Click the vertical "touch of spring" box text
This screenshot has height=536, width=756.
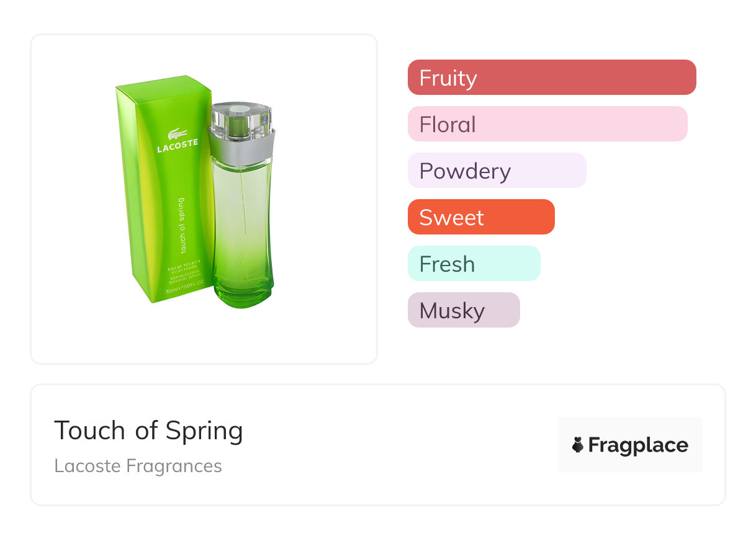[181, 226]
